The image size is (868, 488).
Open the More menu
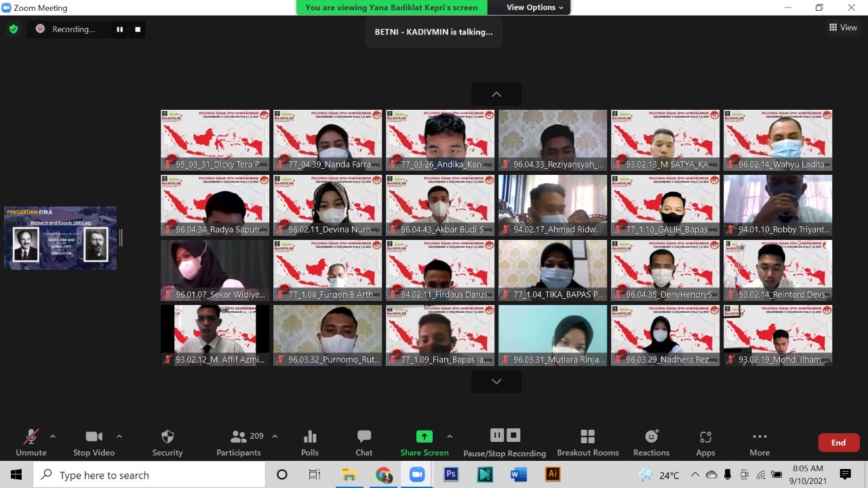pyautogui.click(x=759, y=443)
